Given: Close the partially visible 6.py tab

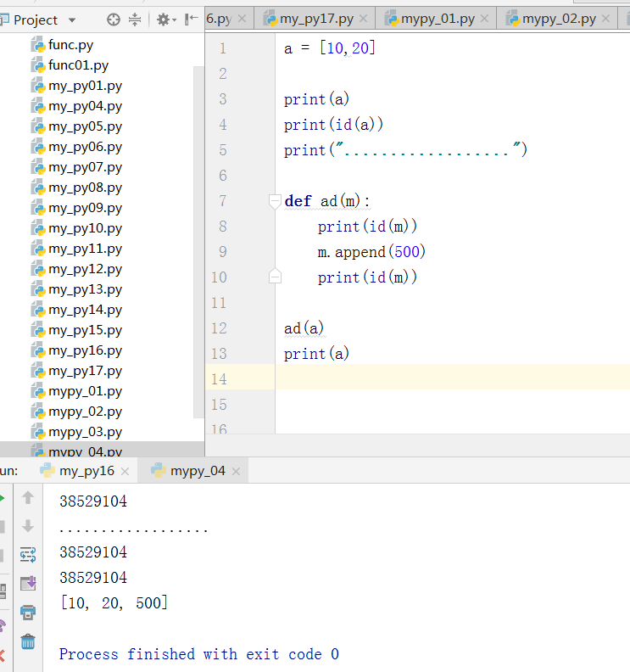Looking at the screenshot, I should point(242,19).
